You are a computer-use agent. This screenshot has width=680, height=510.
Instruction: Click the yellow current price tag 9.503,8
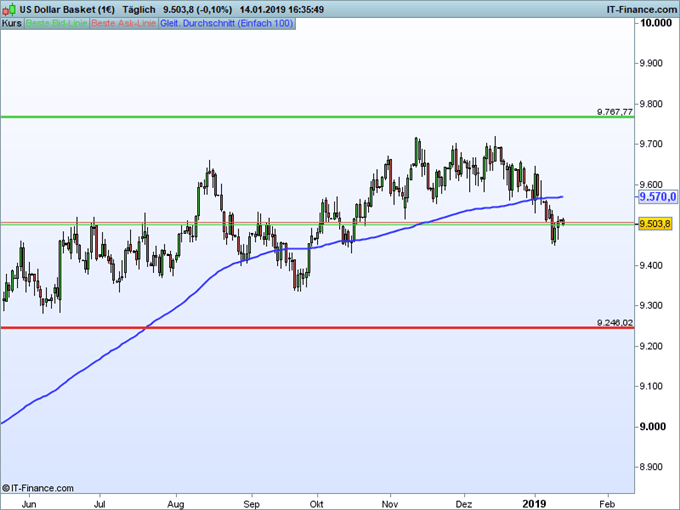click(655, 224)
